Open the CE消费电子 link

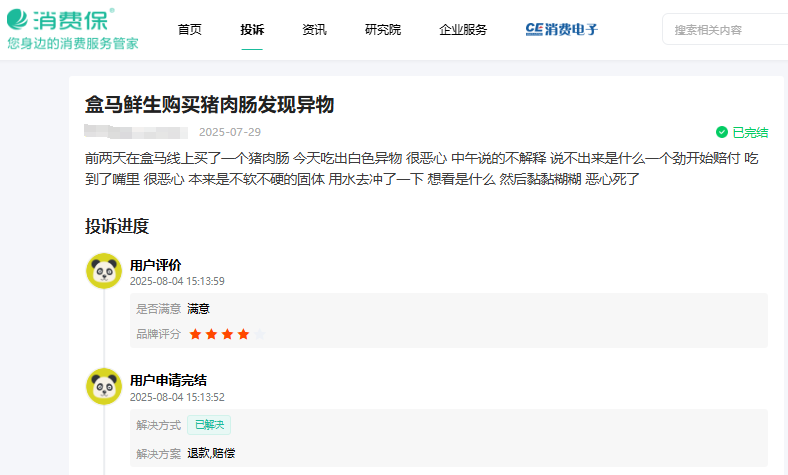point(561,30)
